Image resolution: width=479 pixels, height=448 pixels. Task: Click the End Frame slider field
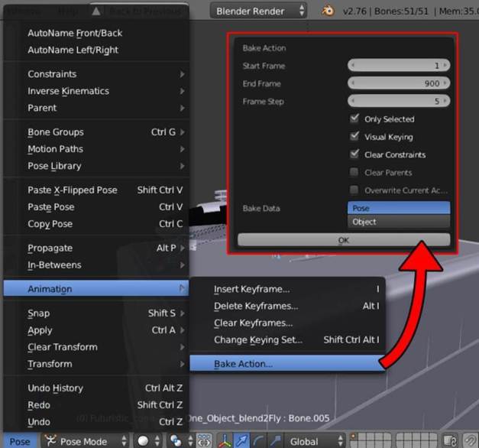pyautogui.click(x=399, y=83)
